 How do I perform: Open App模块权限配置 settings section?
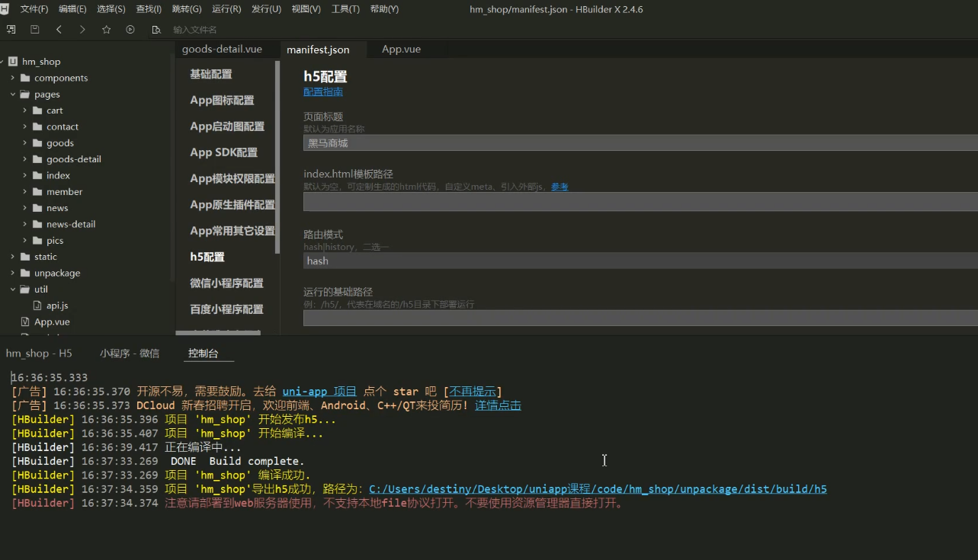[x=232, y=179]
